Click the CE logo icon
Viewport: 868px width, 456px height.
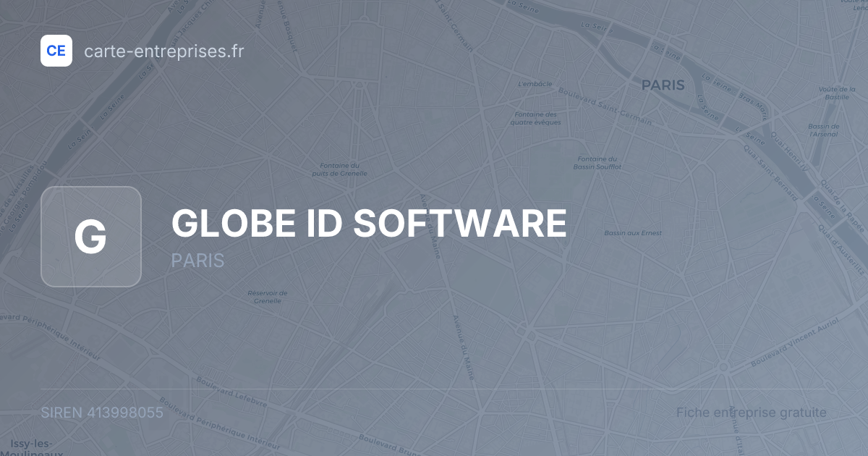[x=56, y=51]
